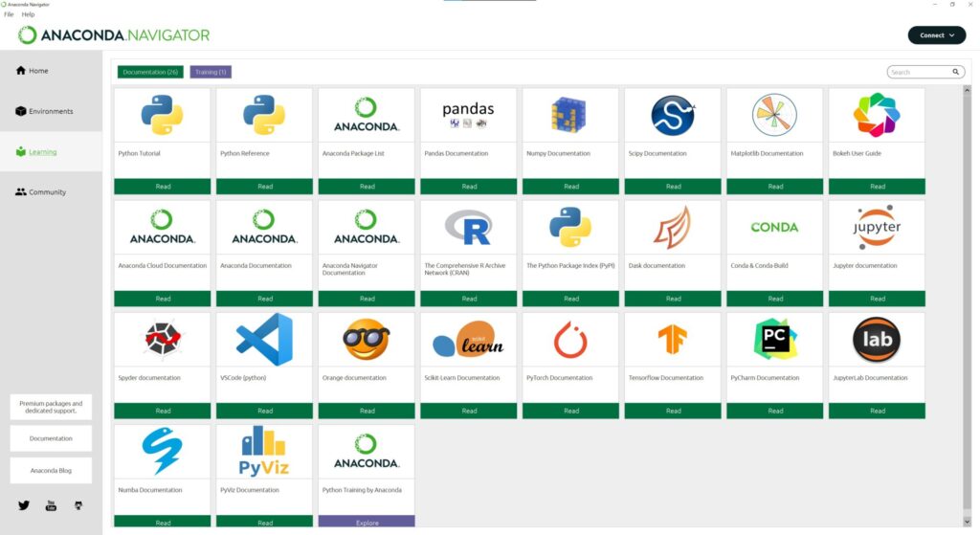Click Read under Conda & Conda-Build
Image resolution: width=980 pixels, height=535 pixels.
pos(775,299)
